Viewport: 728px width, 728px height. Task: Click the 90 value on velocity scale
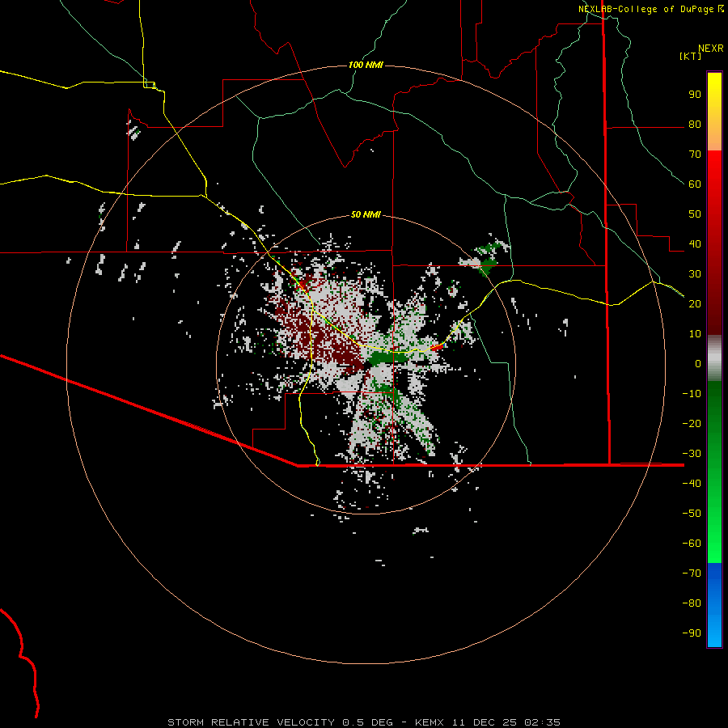(695, 95)
